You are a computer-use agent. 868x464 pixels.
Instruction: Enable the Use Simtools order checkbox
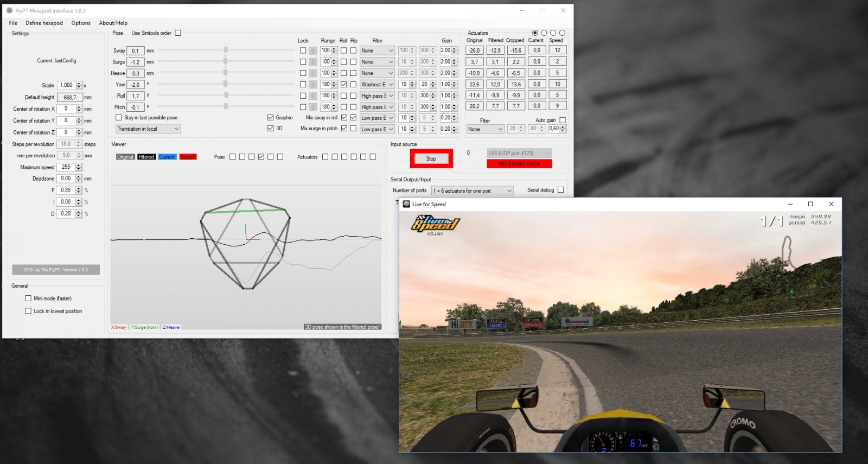coord(178,33)
